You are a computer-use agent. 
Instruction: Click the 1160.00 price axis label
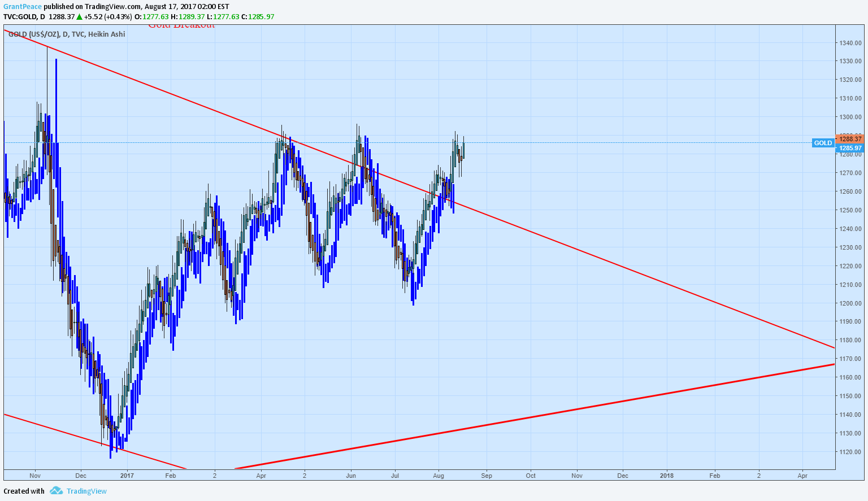850,378
